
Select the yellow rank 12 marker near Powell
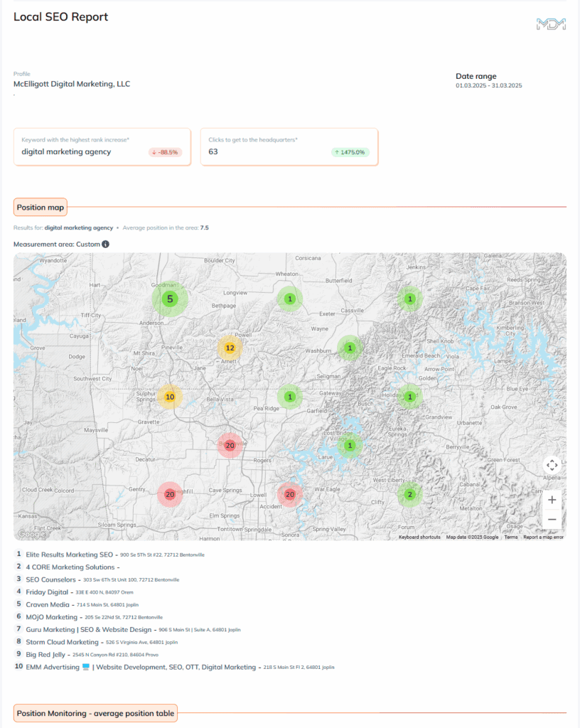(230, 348)
